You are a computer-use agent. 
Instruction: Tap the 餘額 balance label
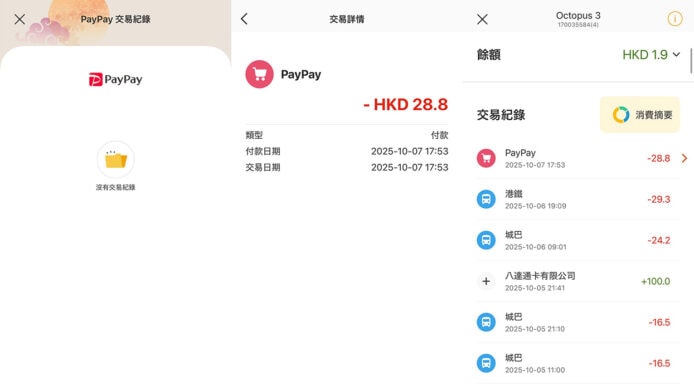[x=489, y=55]
